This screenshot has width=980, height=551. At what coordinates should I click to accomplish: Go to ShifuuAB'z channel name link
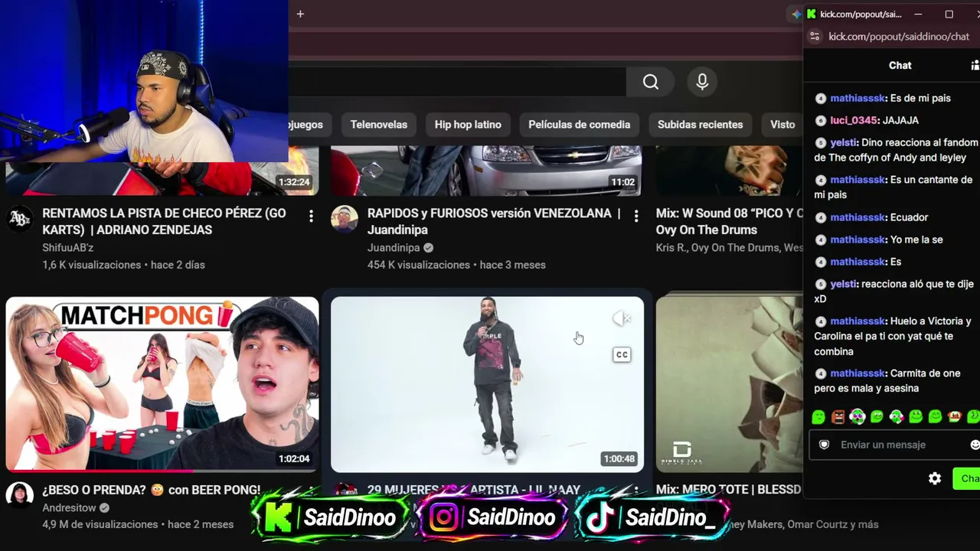pos(68,248)
